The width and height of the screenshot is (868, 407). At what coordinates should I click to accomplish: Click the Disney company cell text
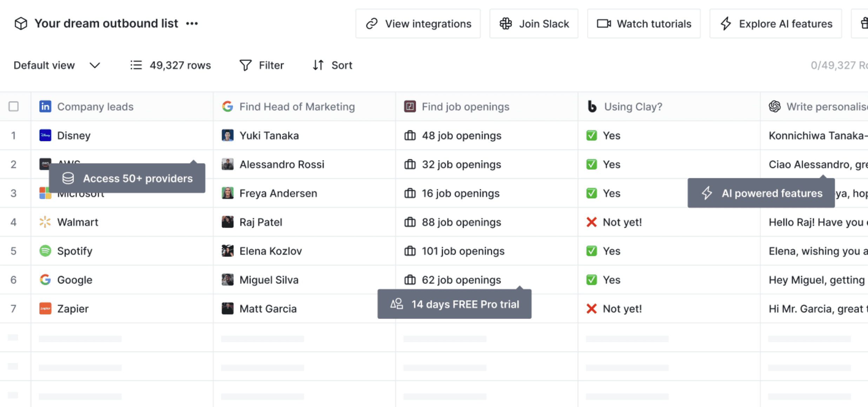pos(74,135)
